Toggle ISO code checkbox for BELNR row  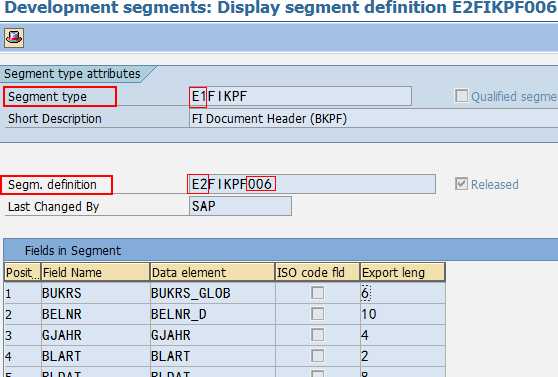[317, 314]
